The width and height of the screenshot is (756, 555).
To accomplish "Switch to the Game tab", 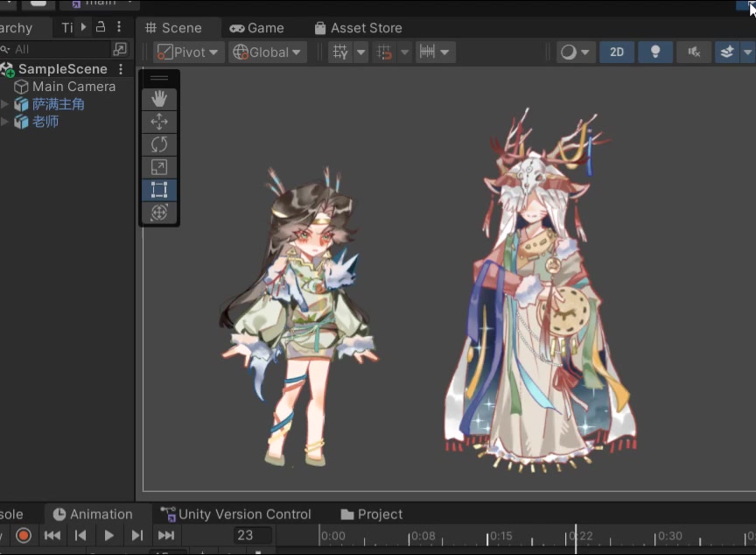I will [x=256, y=28].
